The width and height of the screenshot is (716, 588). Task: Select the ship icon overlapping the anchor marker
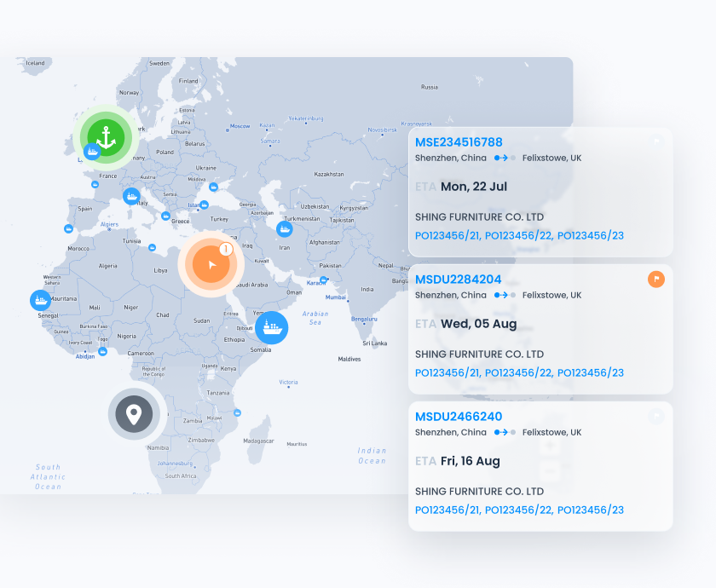coord(91,153)
